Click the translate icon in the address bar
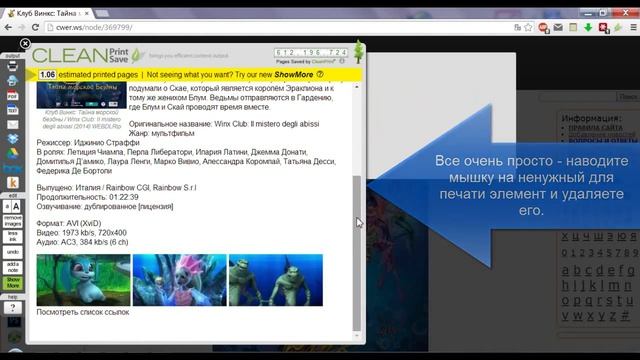This screenshot has height=360, width=640. point(518,27)
